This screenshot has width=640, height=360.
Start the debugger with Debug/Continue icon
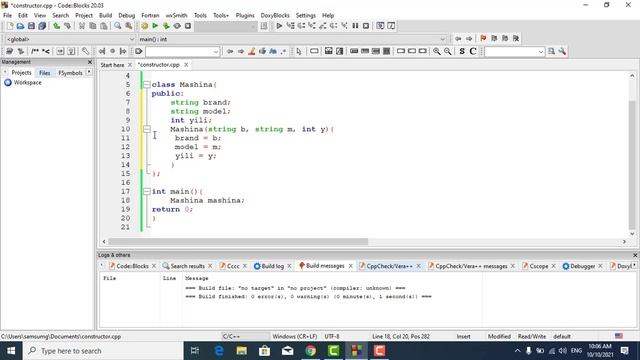(x=279, y=26)
